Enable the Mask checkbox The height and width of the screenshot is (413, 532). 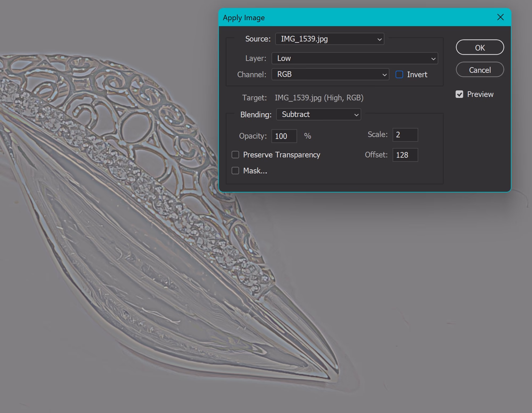(x=235, y=171)
